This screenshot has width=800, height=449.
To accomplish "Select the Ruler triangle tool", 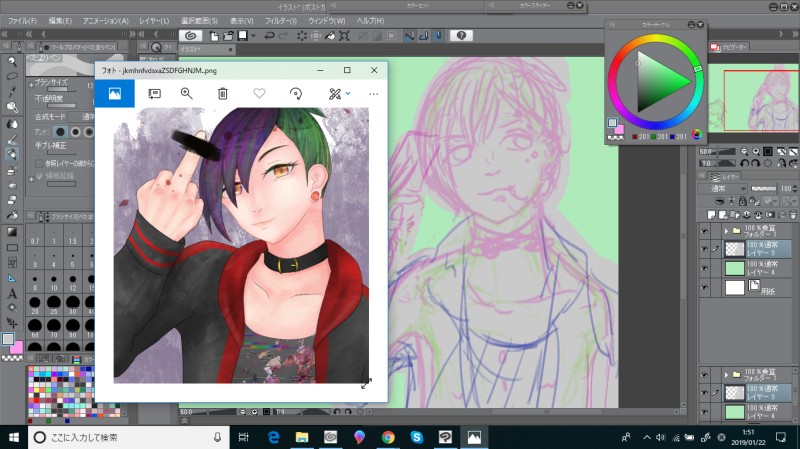I will [12, 279].
